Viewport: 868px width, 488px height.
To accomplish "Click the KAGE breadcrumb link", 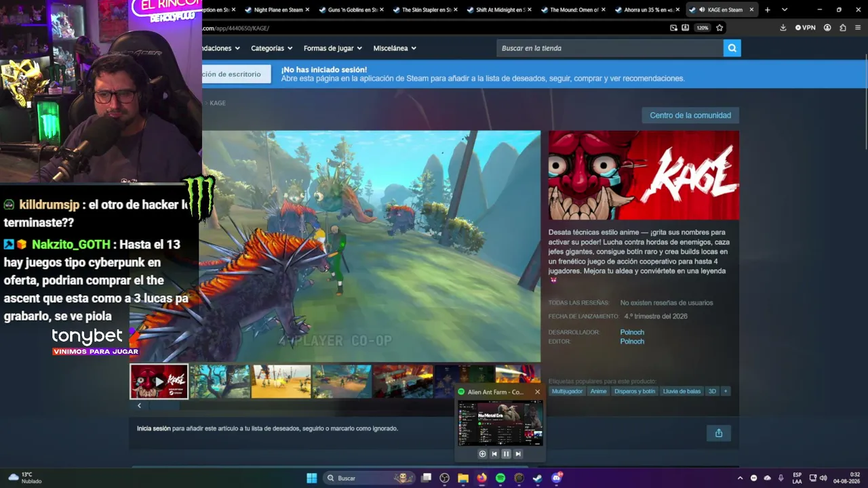I will coord(218,103).
